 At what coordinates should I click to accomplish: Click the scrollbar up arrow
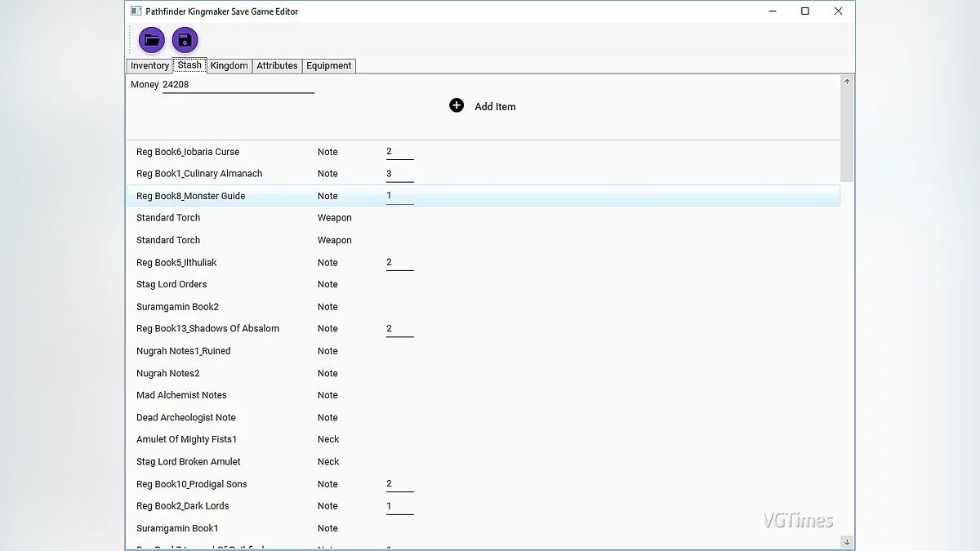pyautogui.click(x=846, y=82)
